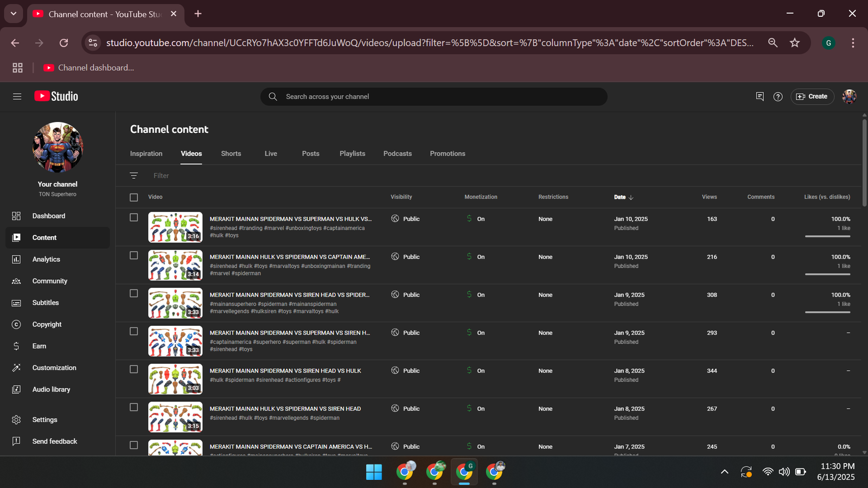Open the account avatar menu in header
Screen dimensions: 868x488
tap(849, 97)
